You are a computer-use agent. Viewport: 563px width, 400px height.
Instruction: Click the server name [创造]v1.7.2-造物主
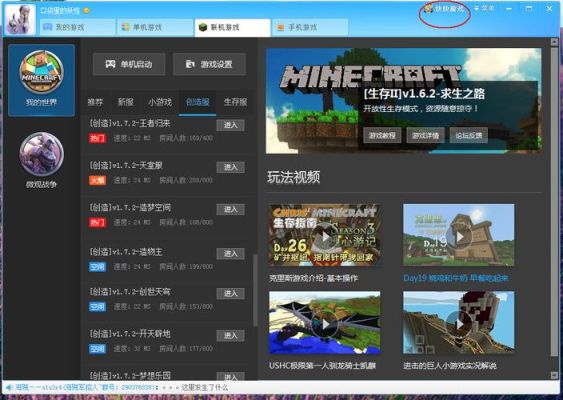point(126,252)
